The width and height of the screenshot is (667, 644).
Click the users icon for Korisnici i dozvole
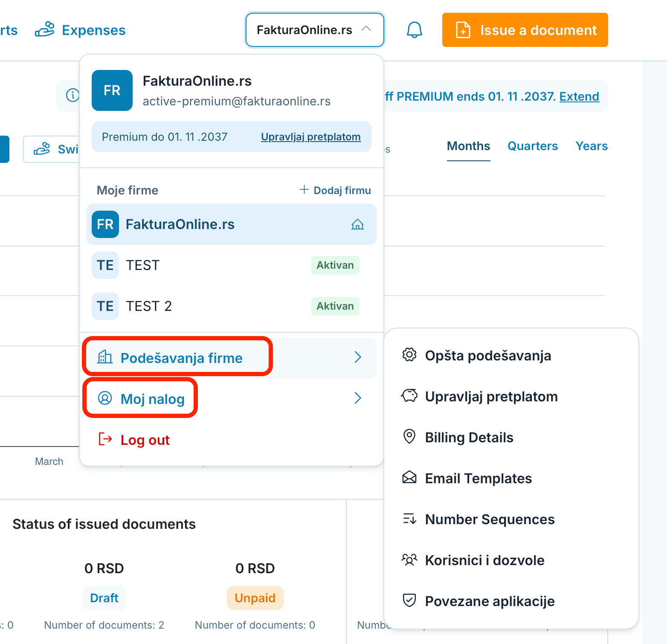pyautogui.click(x=409, y=559)
